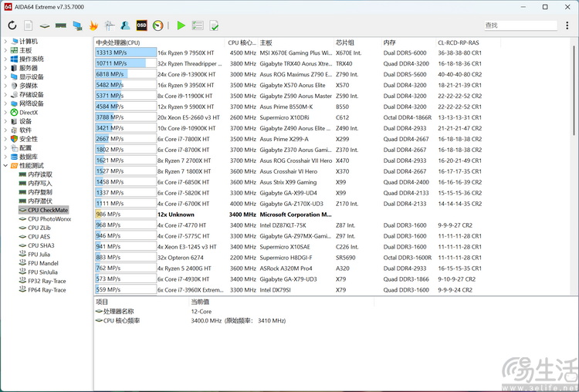Expand the 主板 tree node
579x392 pixels.
(5, 50)
